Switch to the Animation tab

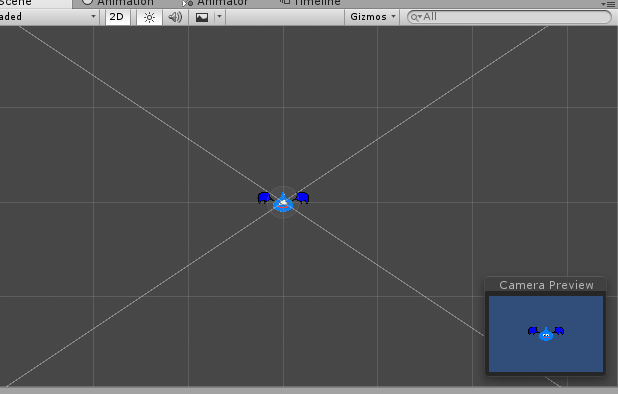coord(118,3)
